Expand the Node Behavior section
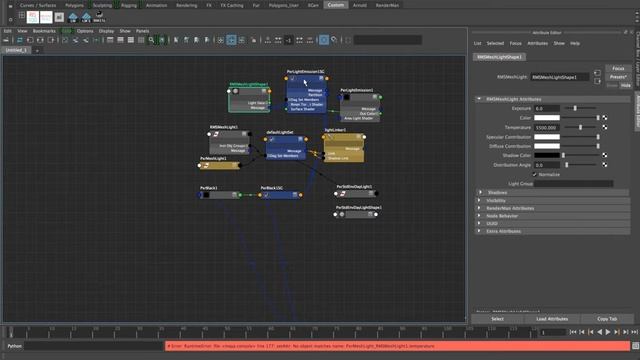640x360 pixels. pos(479,216)
